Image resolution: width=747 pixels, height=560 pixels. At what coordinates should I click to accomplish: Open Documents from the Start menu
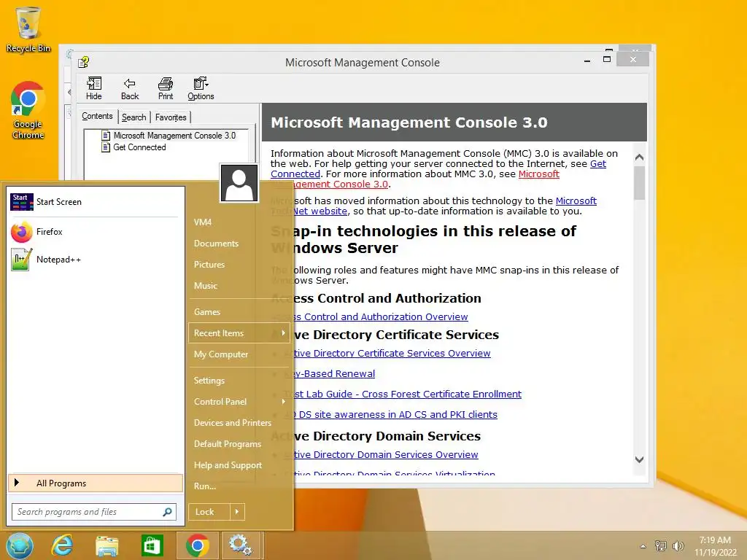(216, 244)
